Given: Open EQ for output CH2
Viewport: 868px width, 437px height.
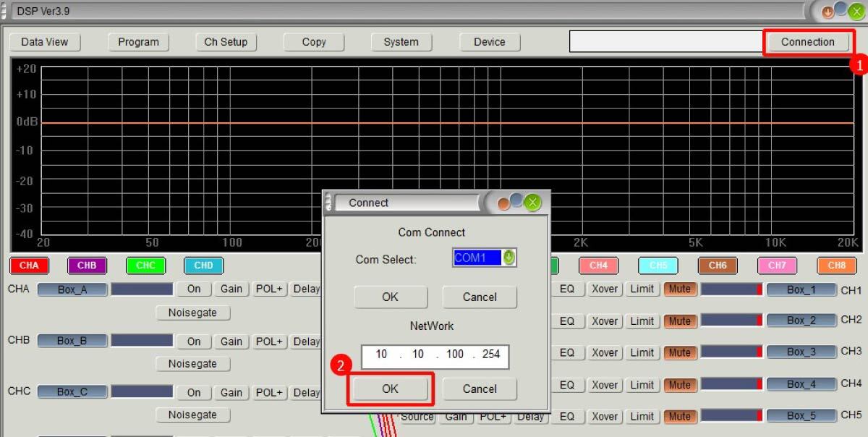Looking at the screenshot, I should click(567, 321).
